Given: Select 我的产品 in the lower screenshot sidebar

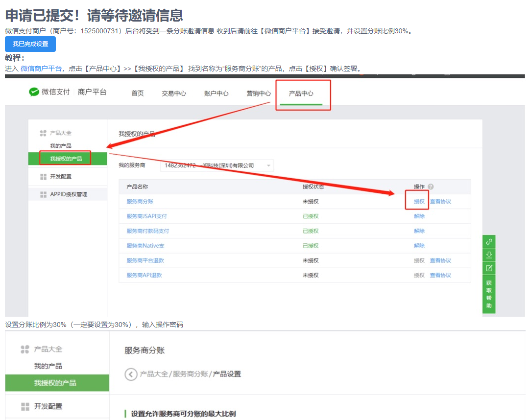Looking at the screenshot, I should (48, 366).
